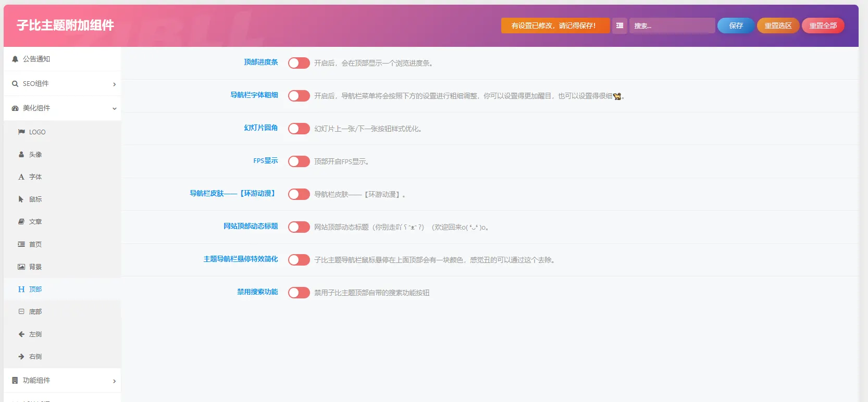
Task: Open the 公告通知 menu item
Action: (x=63, y=59)
